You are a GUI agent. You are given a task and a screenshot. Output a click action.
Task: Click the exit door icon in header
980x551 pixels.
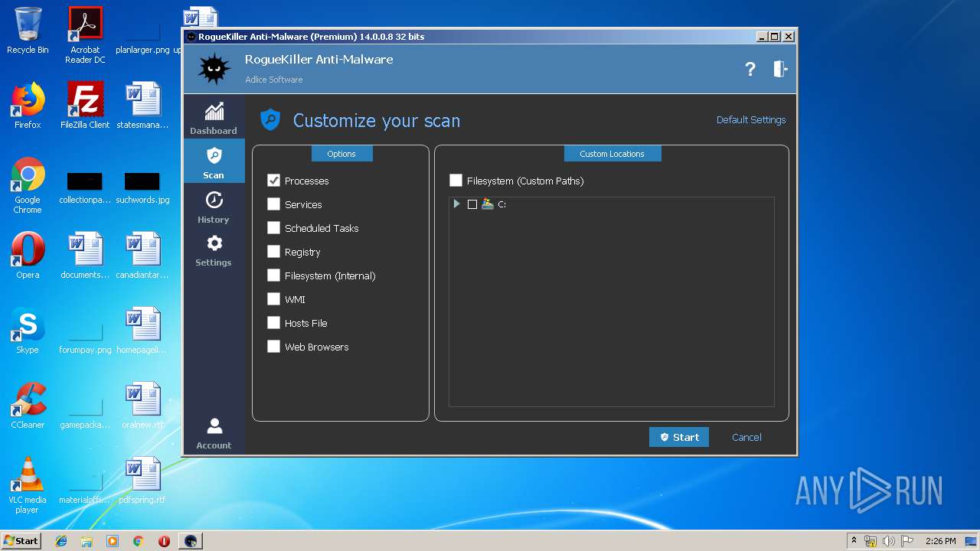pyautogui.click(x=780, y=69)
